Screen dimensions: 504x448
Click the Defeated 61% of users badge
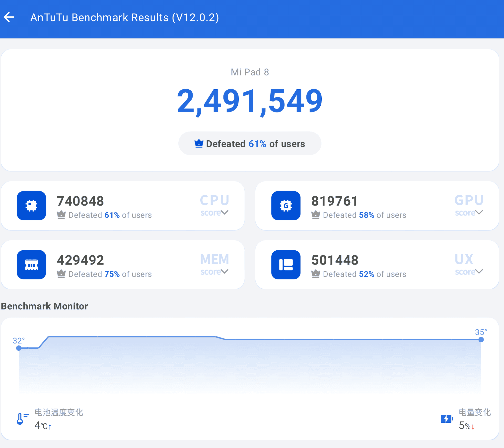250,143
